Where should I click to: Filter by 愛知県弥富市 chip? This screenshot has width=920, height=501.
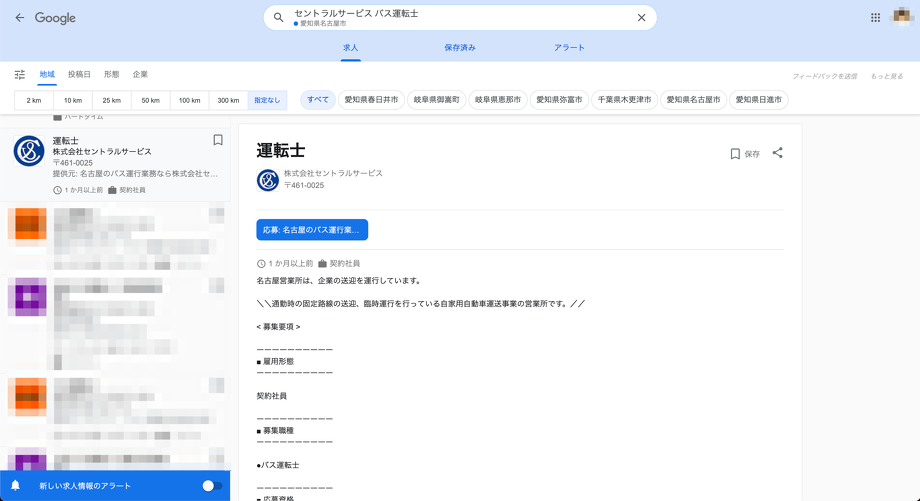pos(559,100)
